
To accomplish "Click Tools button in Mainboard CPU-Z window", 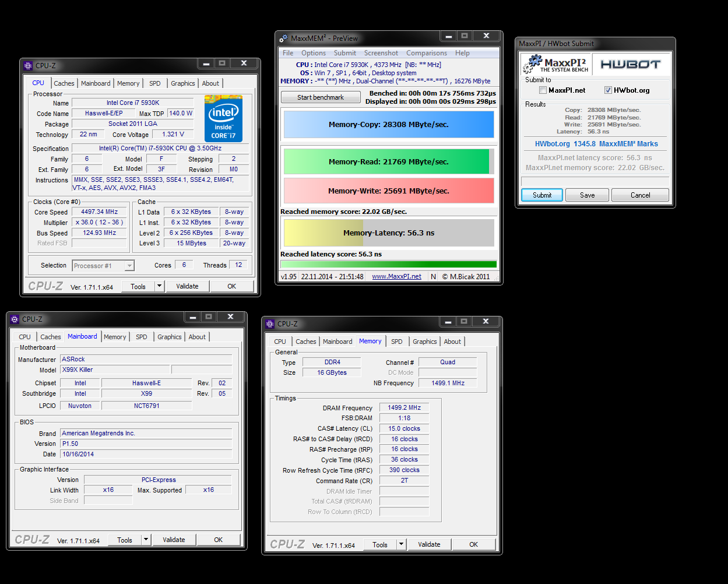I will [125, 540].
